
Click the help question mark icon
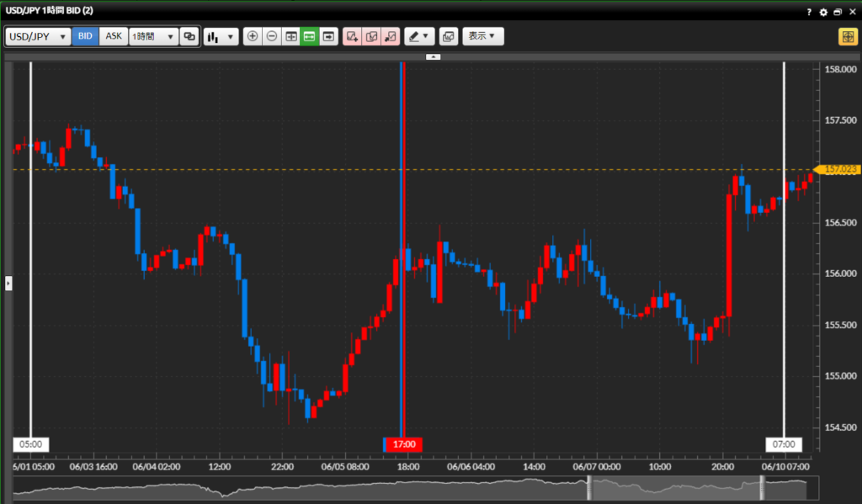point(809,13)
